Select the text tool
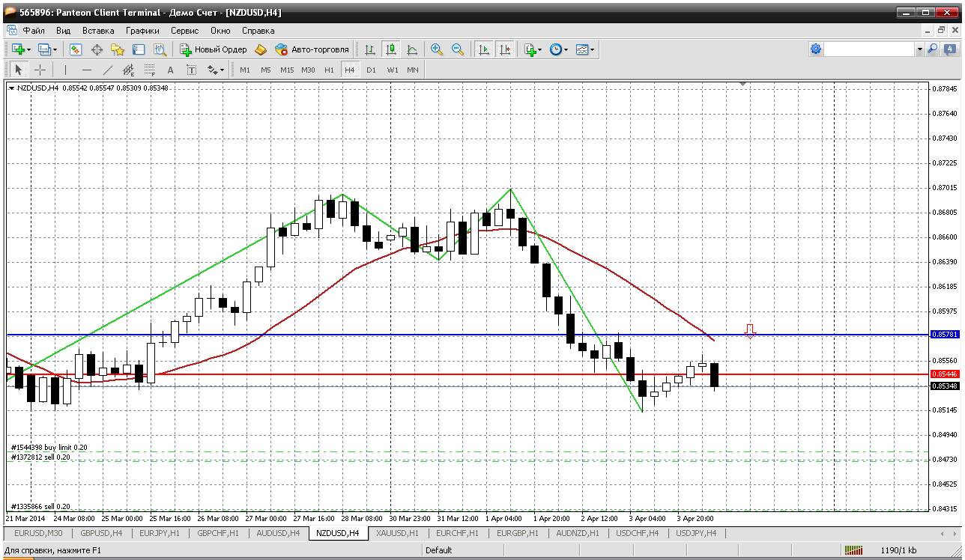The width and height of the screenshot is (965, 560). tap(170, 70)
